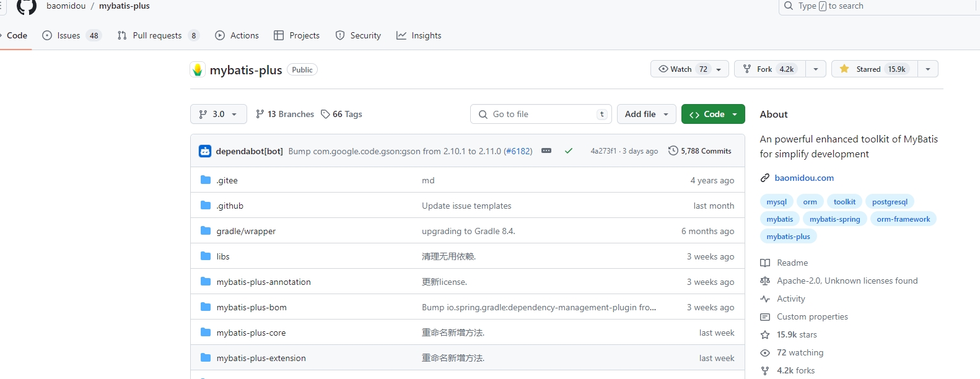The width and height of the screenshot is (980, 379).
Task: Open the baomidou.com website link
Action: [804, 178]
